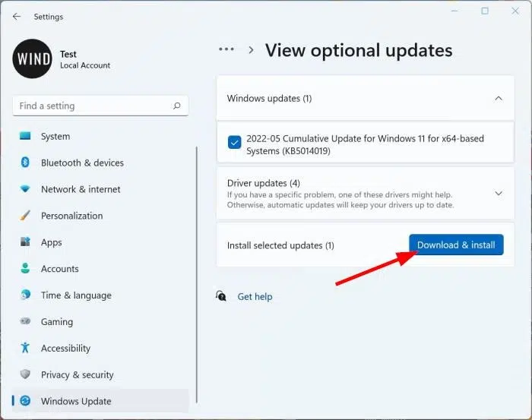Click the Install selected updates (1) label
The height and width of the screenshot is (420, 532).
[280, 245]
